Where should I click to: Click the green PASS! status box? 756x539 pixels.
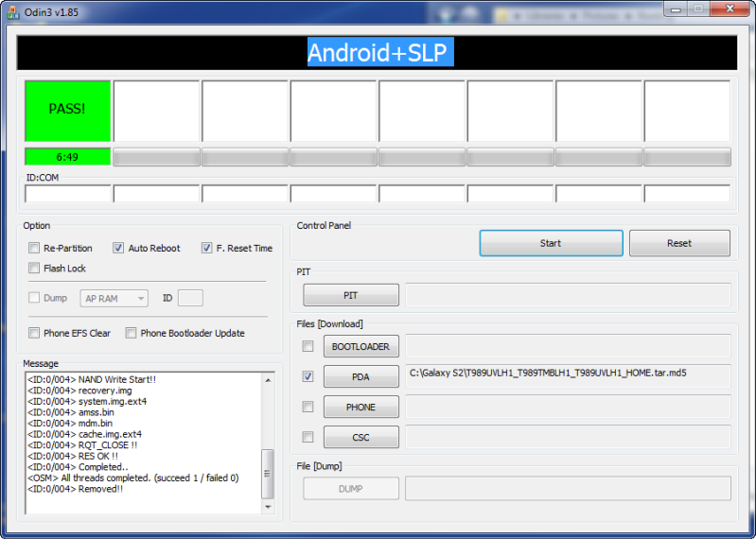pyautogui.click(x=67, y=111)
